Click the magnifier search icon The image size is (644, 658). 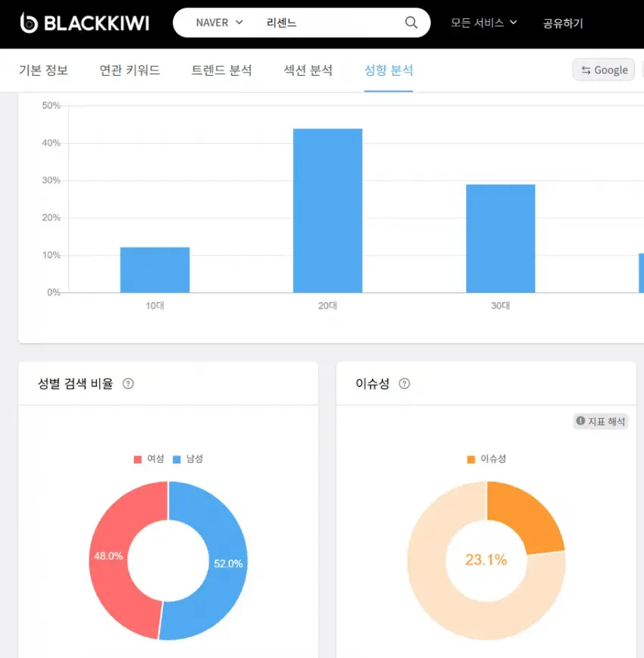pyautogui.click(x=411, y=22)
